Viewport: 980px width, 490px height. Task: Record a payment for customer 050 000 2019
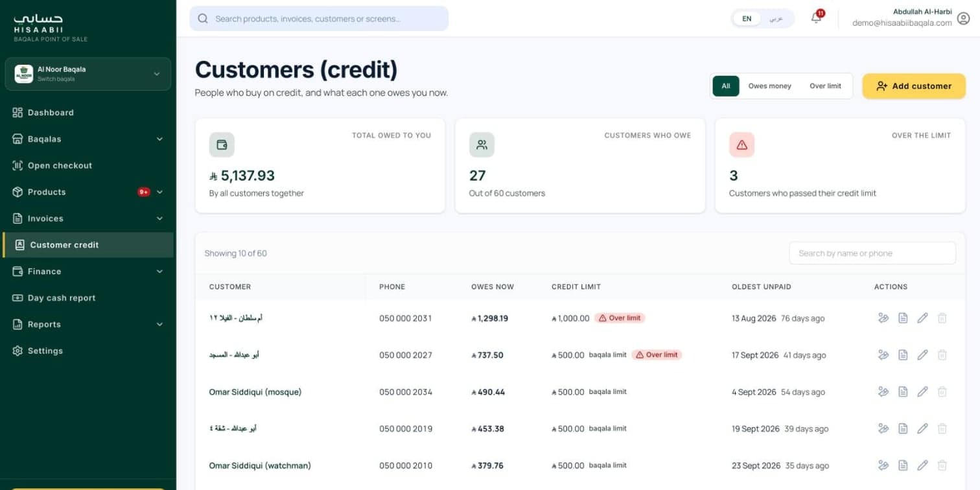tap(883, 428)
